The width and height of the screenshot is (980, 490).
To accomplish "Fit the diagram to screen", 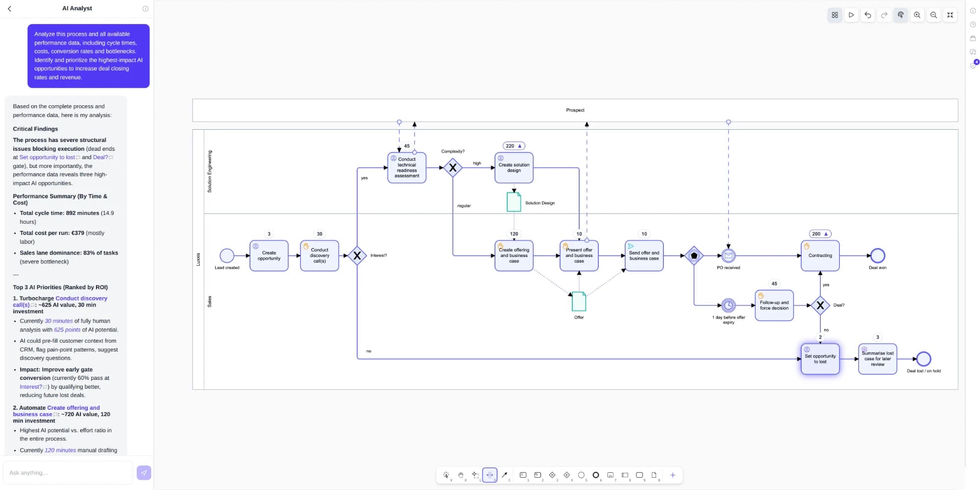I will tap(950, 15).
